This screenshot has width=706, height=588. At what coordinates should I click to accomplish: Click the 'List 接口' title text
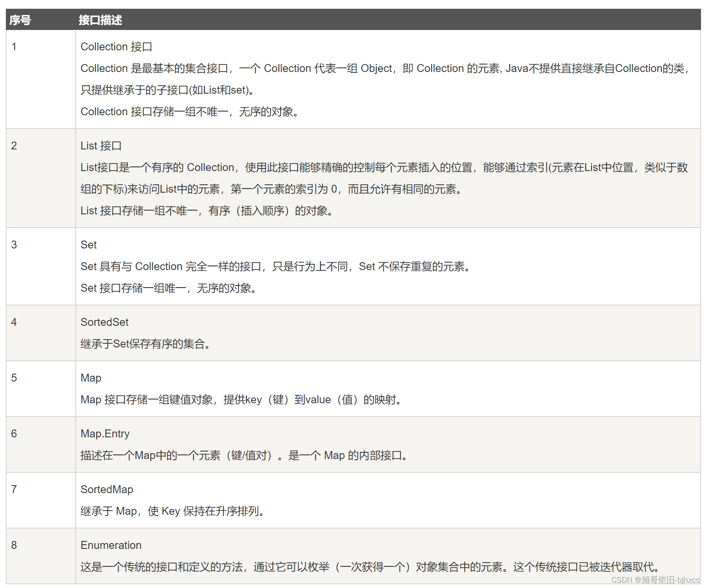101,146
